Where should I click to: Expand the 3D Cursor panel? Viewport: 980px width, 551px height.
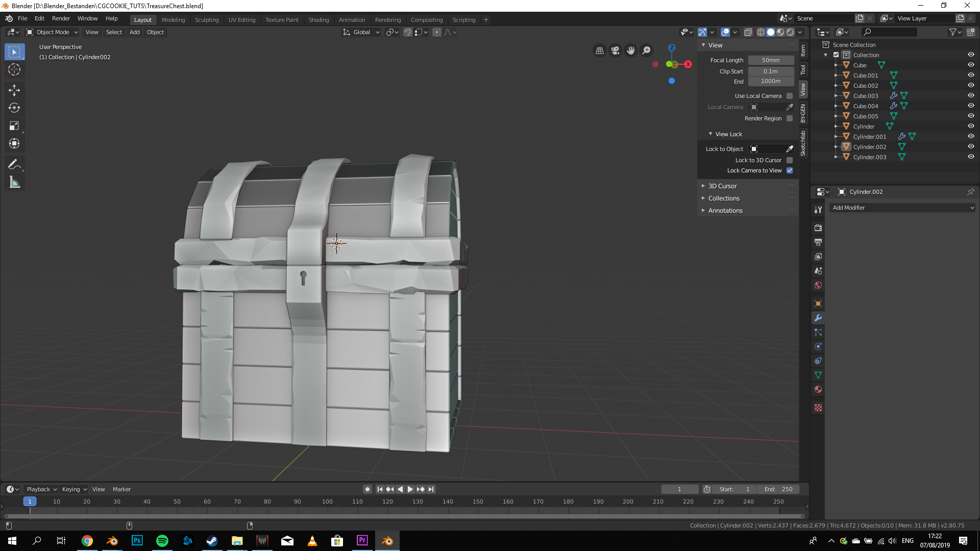tap(722, 186)
